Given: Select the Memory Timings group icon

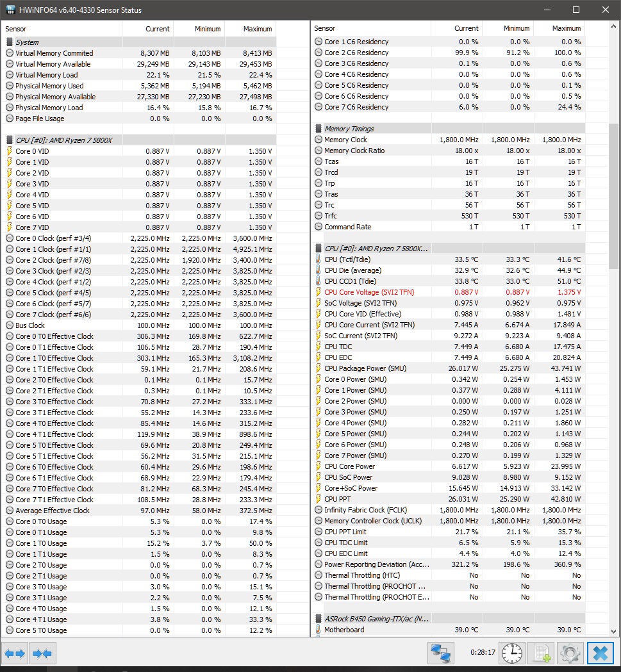Looking at the screenshot, I should click(319, 129).
